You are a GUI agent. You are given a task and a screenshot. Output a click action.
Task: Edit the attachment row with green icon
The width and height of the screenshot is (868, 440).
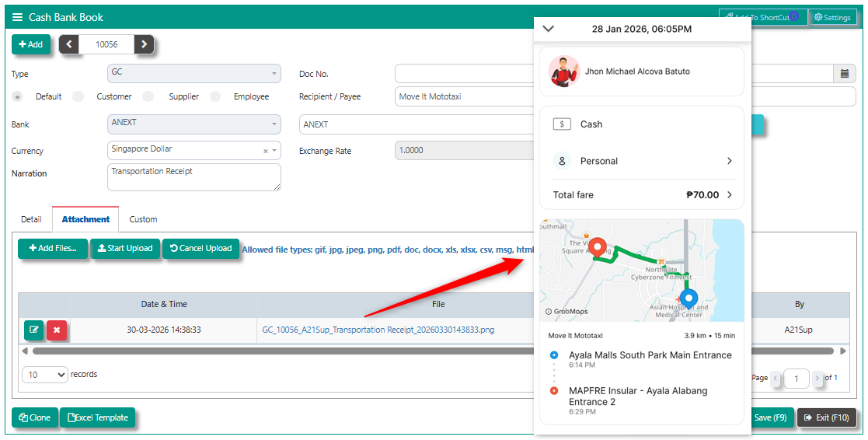(x=33, y=330)
